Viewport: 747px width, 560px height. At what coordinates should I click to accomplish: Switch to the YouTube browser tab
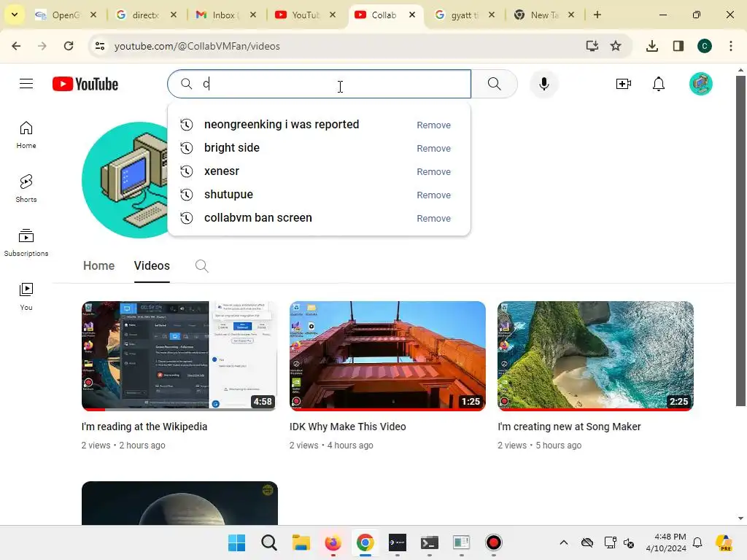[x=298, y=15]
